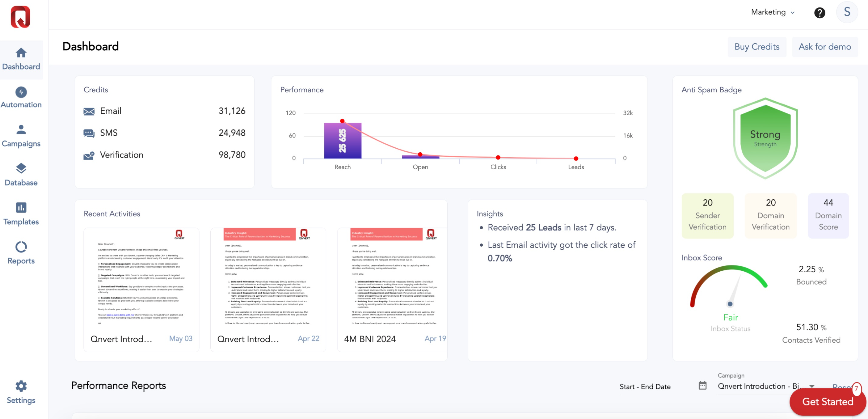Click the Ask for demo button
This screenshot has height=419, width=868.
click(x=824, y=47)
